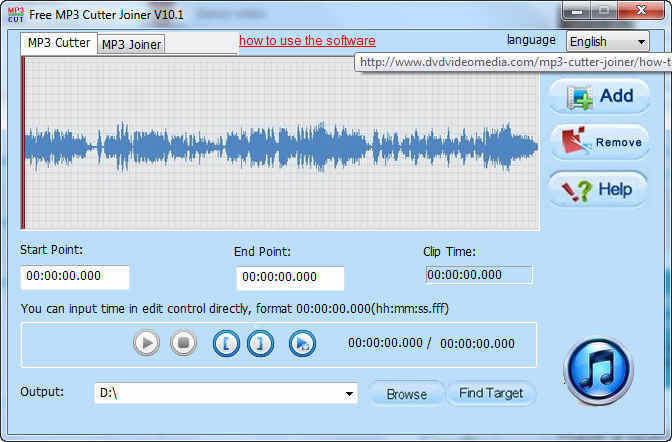Viewport: 672px width, 442px height.
Task: Open the Output path dropdown arrow
Action: coord(349,394)
